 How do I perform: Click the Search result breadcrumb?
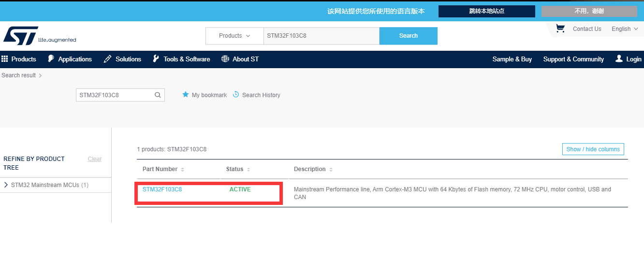pyautogui.click(x=18, y=75)
